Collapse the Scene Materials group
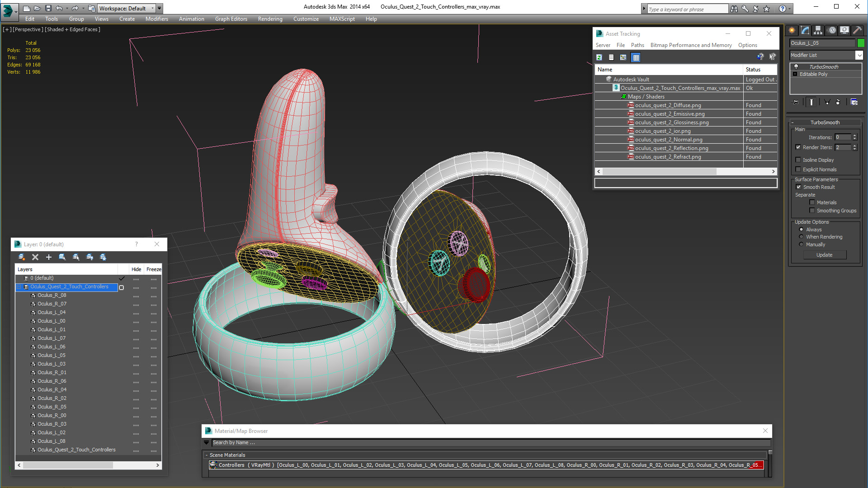868x488 pixels. (207, 455)
